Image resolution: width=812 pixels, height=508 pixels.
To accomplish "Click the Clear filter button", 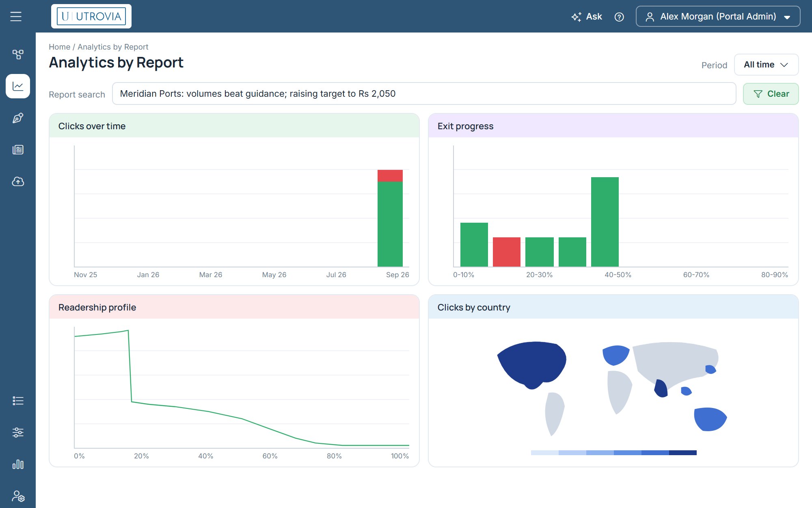I will (x=771, y=94).
